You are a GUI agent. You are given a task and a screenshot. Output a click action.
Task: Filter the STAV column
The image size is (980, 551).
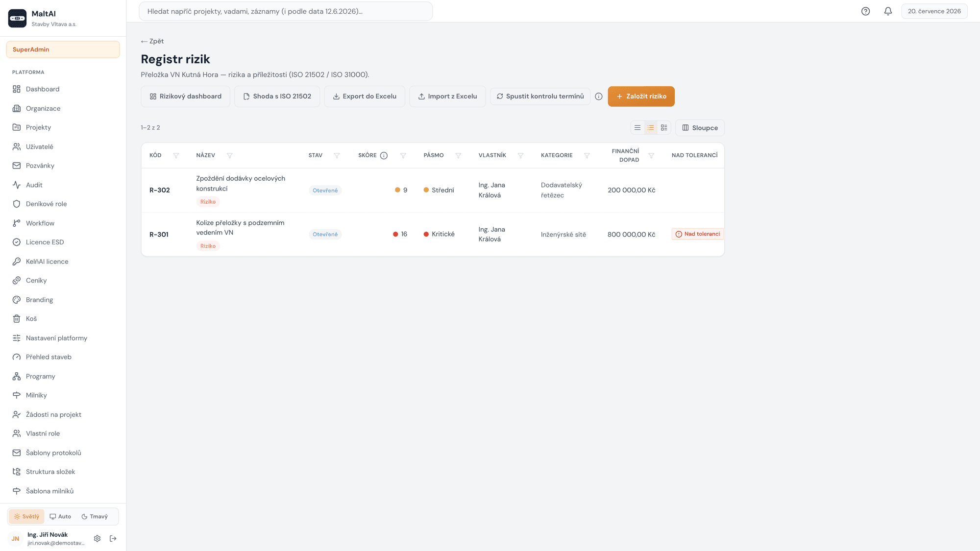coord(337,156)
